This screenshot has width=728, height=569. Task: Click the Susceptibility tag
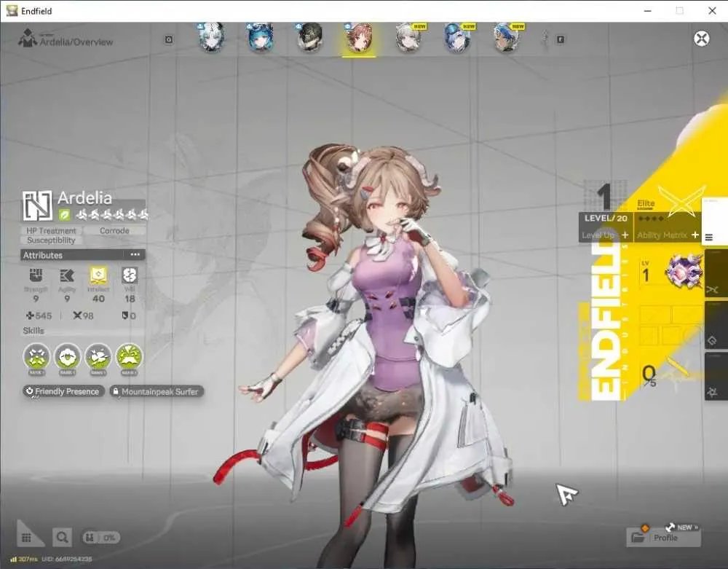[x=51, y=240]
